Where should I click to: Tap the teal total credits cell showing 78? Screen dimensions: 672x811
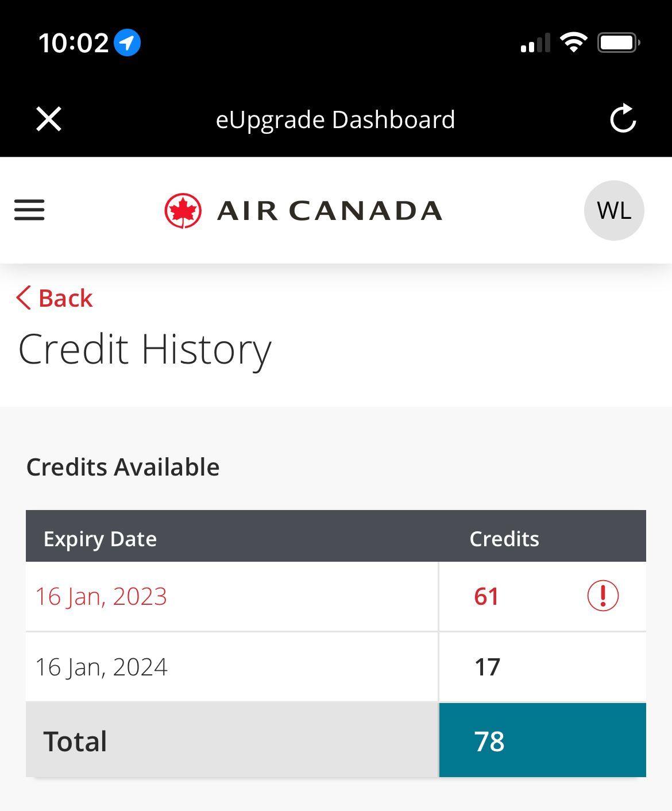[x=542, y=740]
